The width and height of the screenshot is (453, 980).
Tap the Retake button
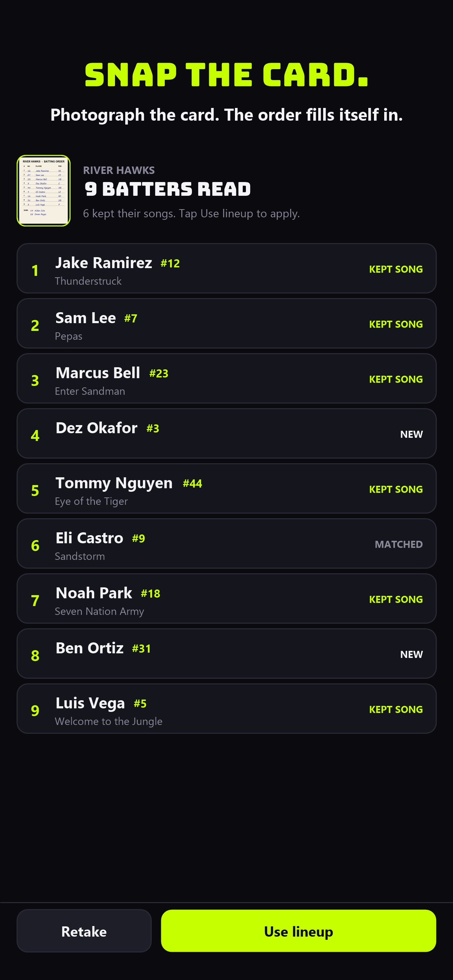click(84, 931)
